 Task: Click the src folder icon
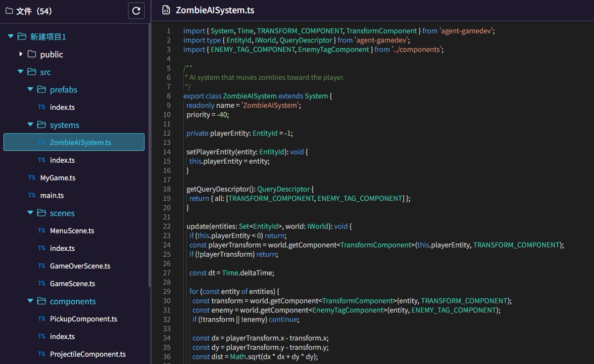[32, 72]
